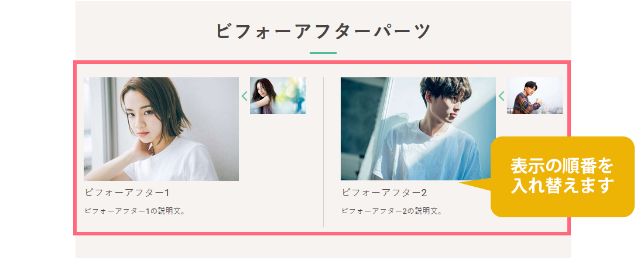This screenshot has height=260, width=644.
Task: Select the ビフォーアフター2の説明文 text
Action: point(392,211)
